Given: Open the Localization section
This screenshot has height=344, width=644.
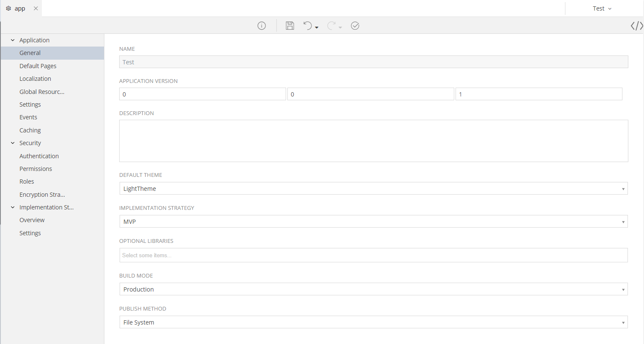Looking at the screenshot, I should 35,79.
